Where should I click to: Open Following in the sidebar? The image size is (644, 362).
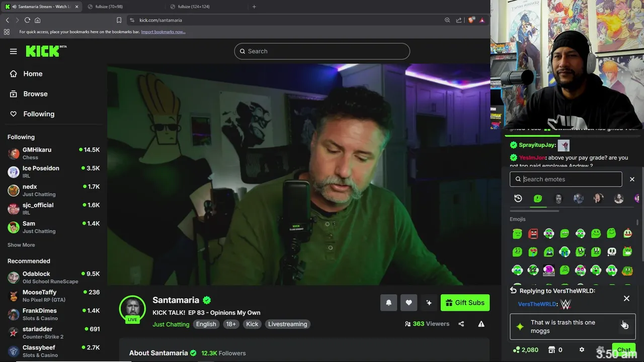tap(38, 114)
